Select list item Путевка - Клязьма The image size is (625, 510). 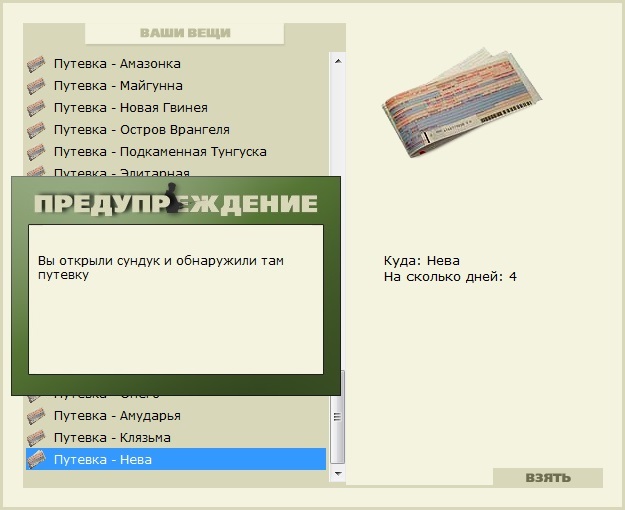coord(176,438)
